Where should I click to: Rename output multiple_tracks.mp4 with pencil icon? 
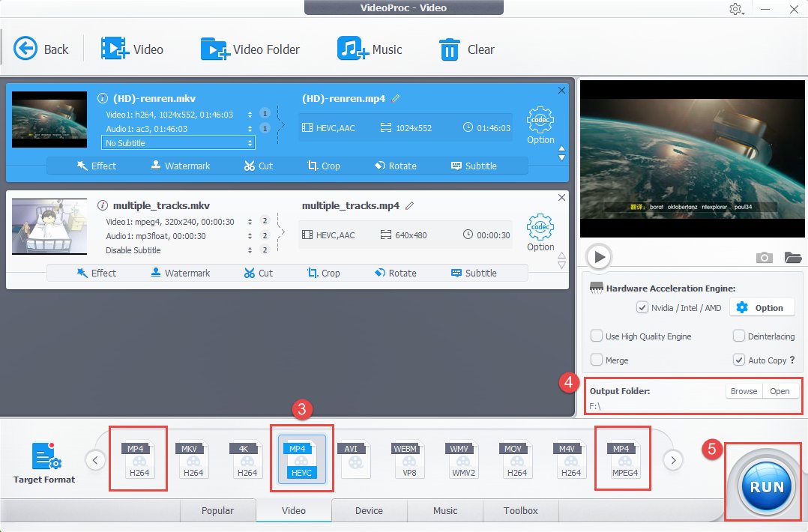click(x=410, y=205)
